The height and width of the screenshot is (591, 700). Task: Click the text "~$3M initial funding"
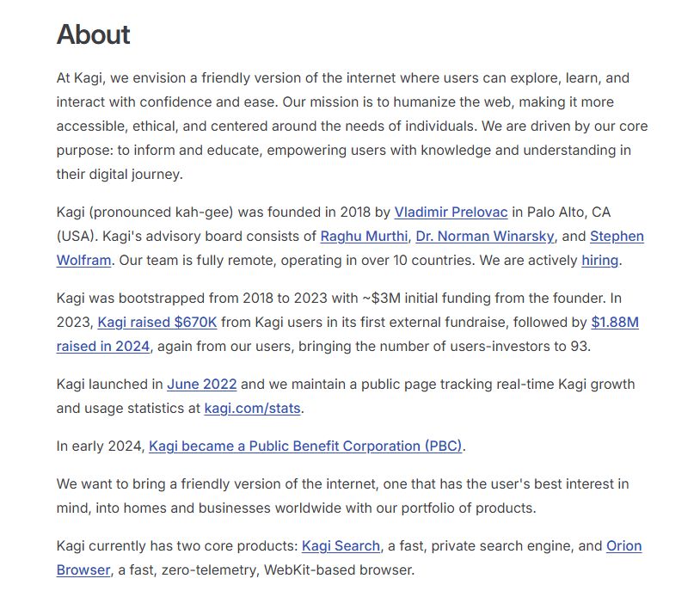(427, 298)
